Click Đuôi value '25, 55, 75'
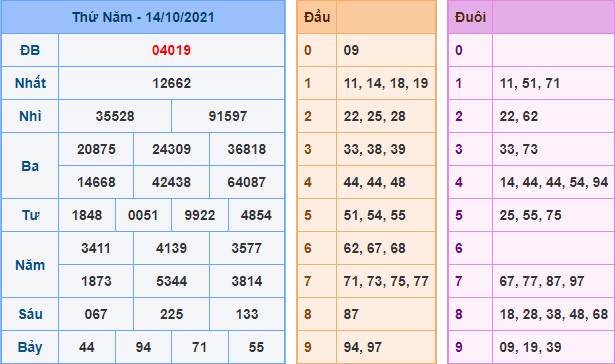Screen dimensions: 615x364 530,215
